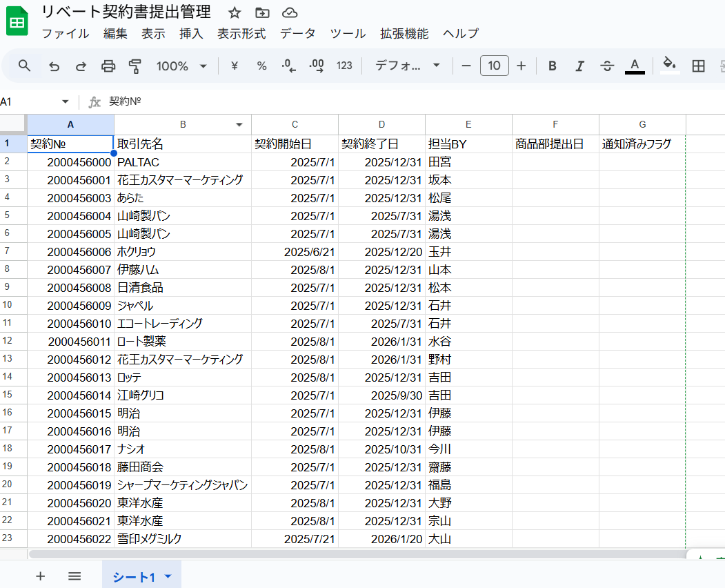
Task: Format as yen currency
Action: (x=235, y=66)
